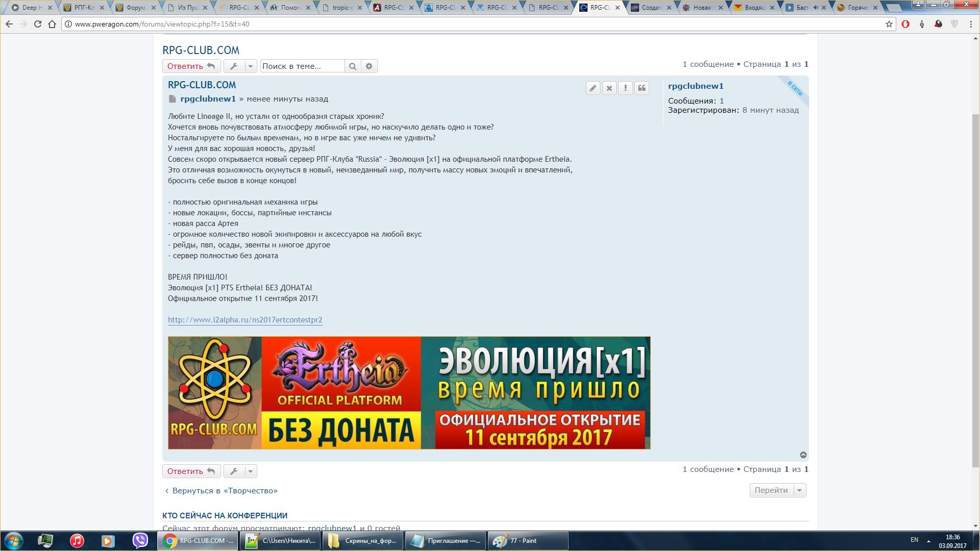The width and height of the screenshot is (980, 551).
Task: Click the RPG-CLUB.COM topic title
Action: coord(201,50)
